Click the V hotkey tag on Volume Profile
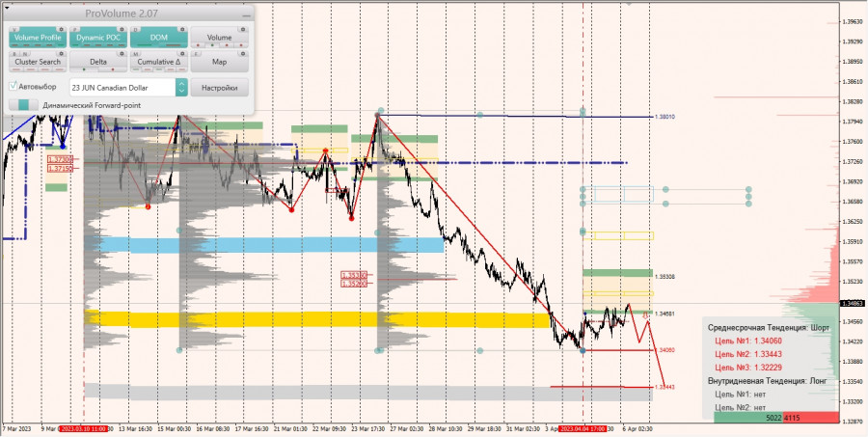The height and width of the screenshot is (437, 868). click(14, 30)
